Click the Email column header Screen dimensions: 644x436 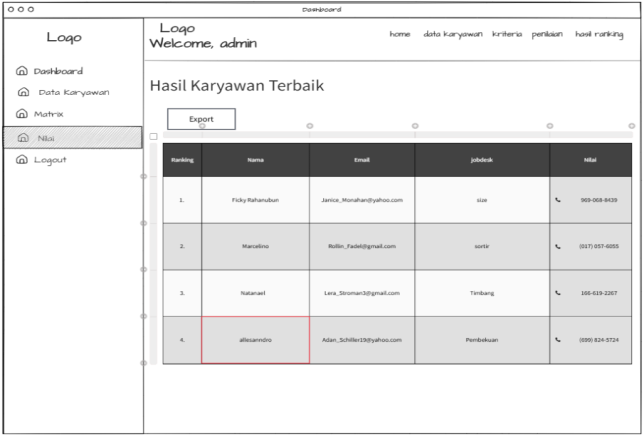[x=361, y=159]
